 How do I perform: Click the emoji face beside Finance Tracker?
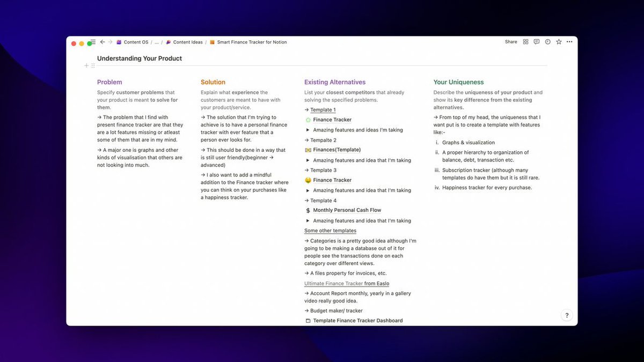(x=308, y=180)
